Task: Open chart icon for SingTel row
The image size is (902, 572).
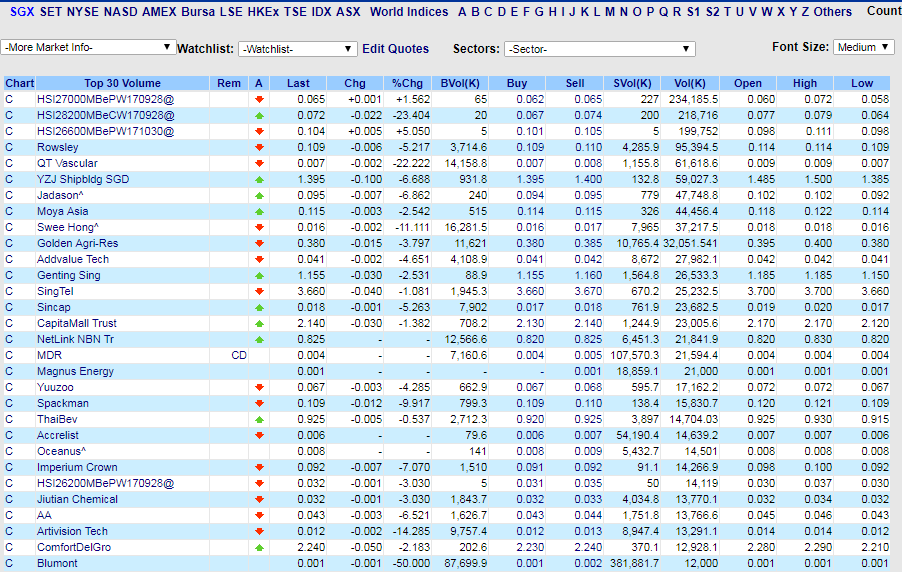Action: click(x=9, y=291)
